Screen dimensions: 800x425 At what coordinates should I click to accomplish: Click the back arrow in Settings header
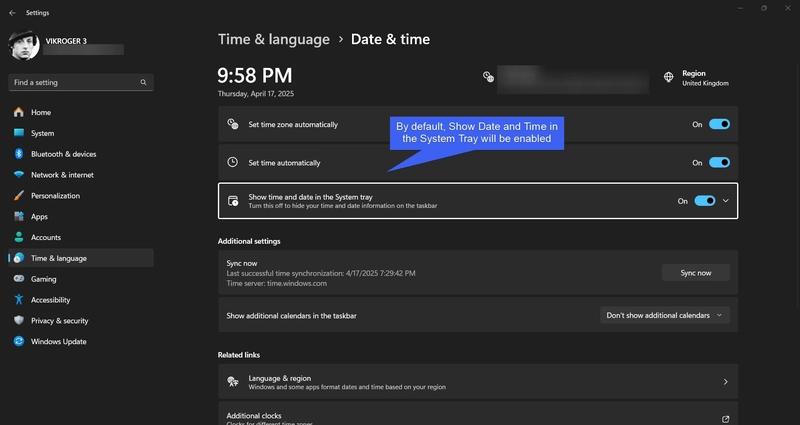click(x=11, y=13)
